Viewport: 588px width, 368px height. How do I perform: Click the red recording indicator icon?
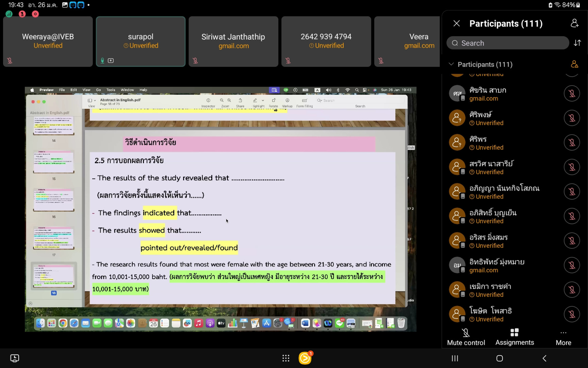click(35, 14)
